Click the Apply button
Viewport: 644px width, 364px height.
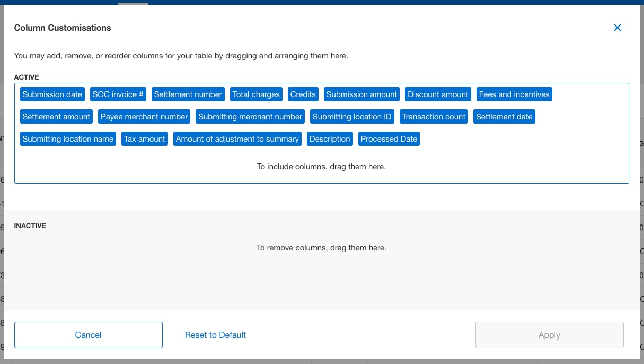(x=549, y=335)
